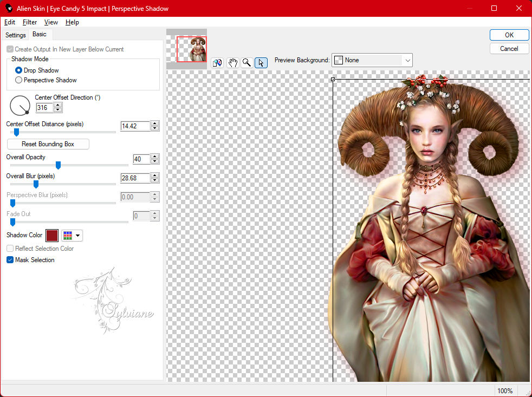Screen dimensions: 532x397
Task: Toggle the original/filtered preview icon
Action: 217,63
